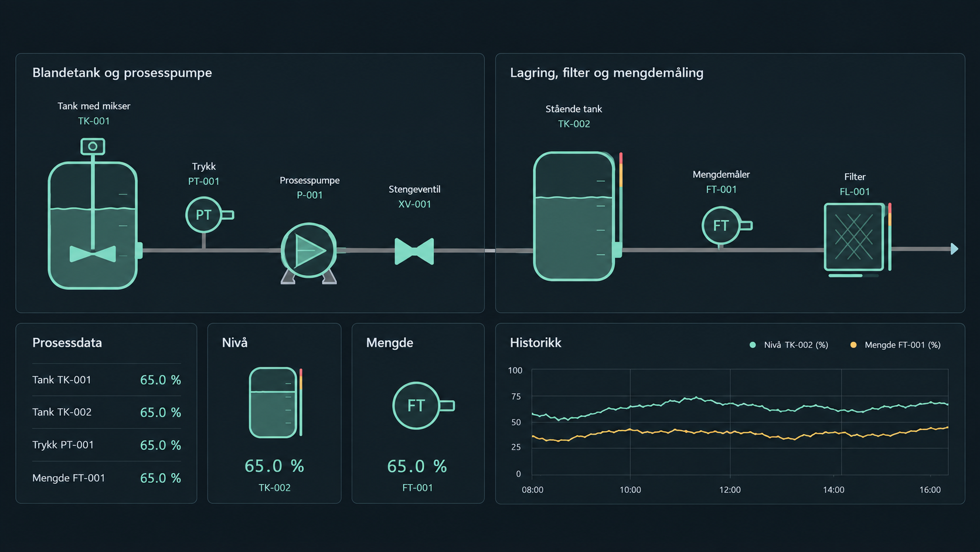Viewport: 980px width, 552px height.
Task: Click the status bar beside filter FL-001
Action: click(x=889, y=236)
